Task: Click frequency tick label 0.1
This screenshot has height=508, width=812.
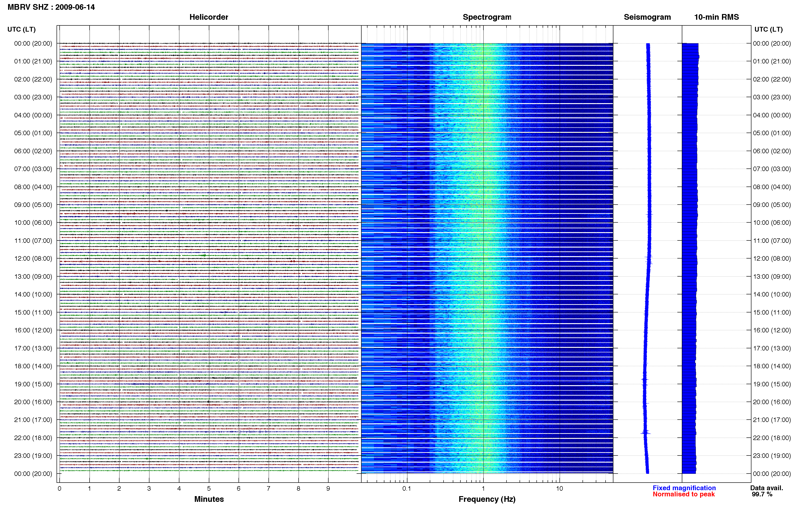Action: (407, 489)
